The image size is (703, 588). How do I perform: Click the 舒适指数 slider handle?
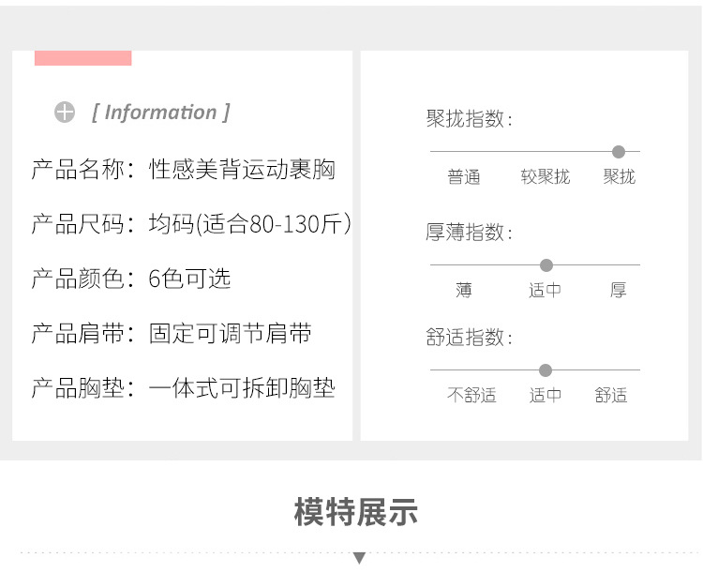(x=546, y=370)
